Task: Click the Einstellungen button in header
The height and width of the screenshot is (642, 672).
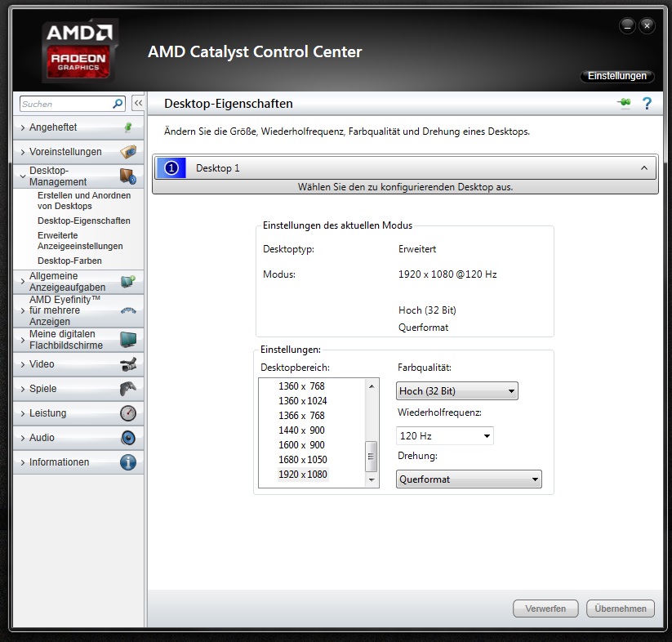Action: 616,76
